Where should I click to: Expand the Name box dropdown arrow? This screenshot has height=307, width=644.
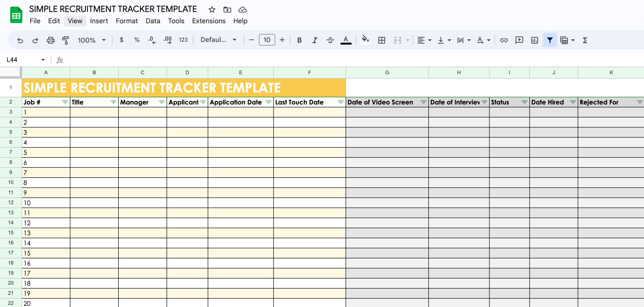pos(43,60)
